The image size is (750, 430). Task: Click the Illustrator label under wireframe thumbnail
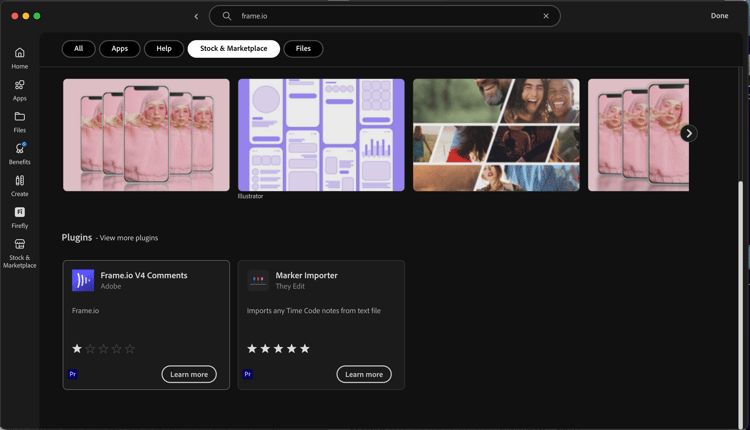251,196
